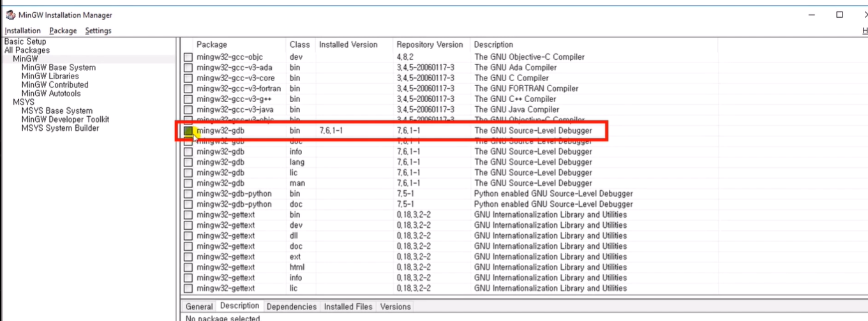Select 'The GNU Objective-C Compiler' in the dev row
The width and height of the screenshot is (868, 321).
[x=529, y=57]
